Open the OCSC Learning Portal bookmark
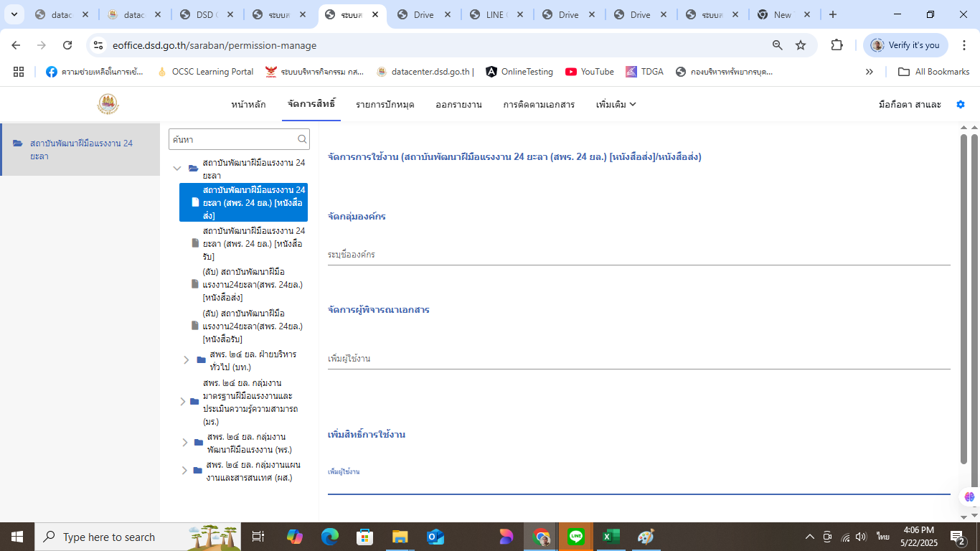 [x=205, y=72]
